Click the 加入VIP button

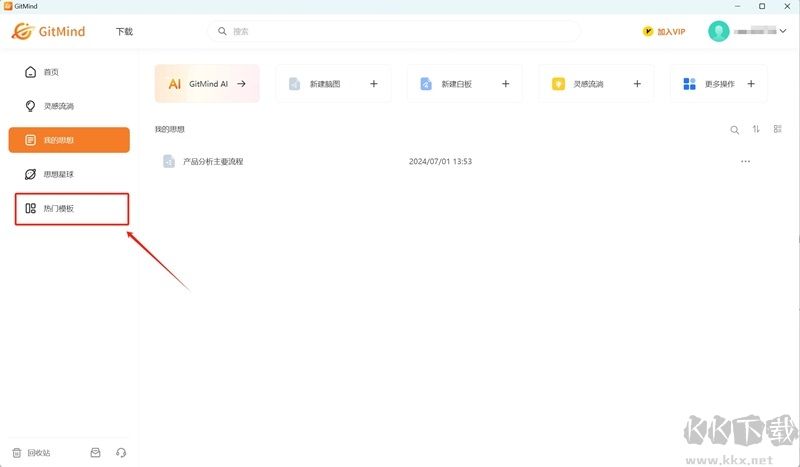664,32
